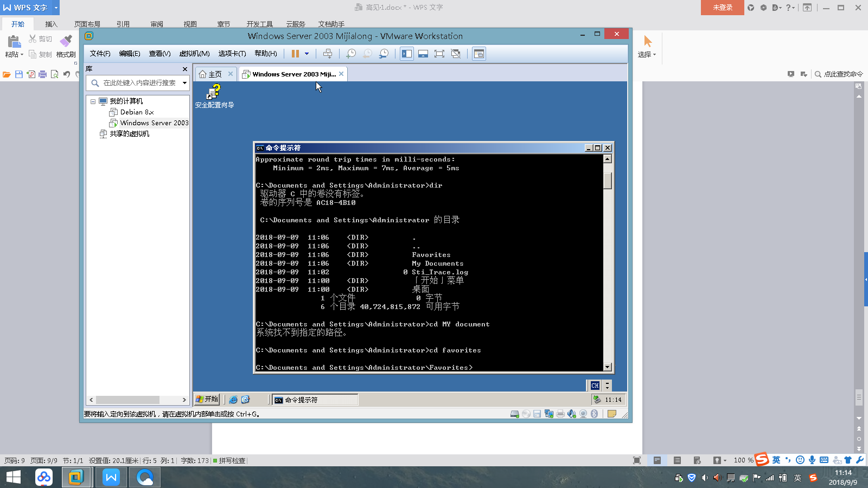This screenshot has width=868, height=488.
Task: Click the WPS print icon in quick toolbar
Action: [42, 74]
